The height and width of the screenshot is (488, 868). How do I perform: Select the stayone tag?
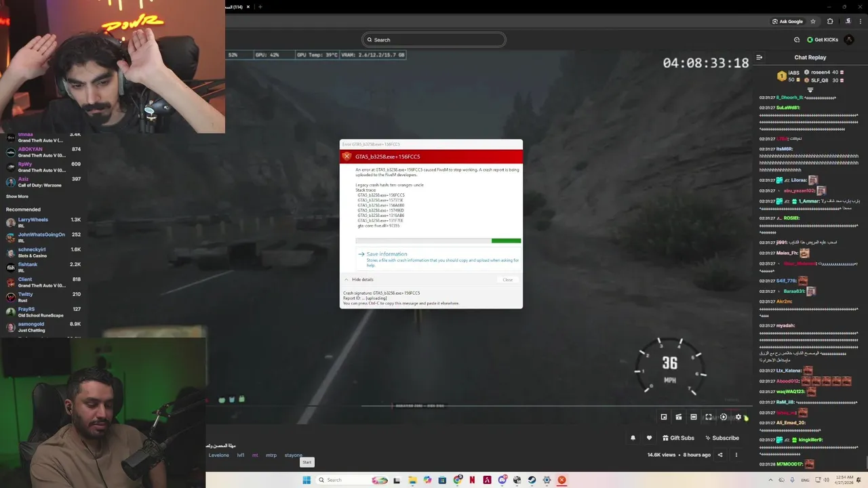(294, 455)
